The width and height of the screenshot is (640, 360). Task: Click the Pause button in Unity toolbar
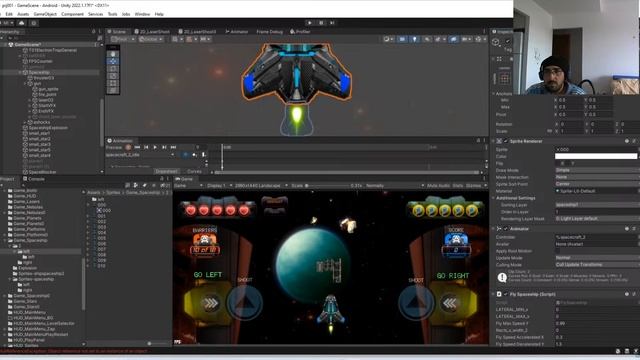321,23
